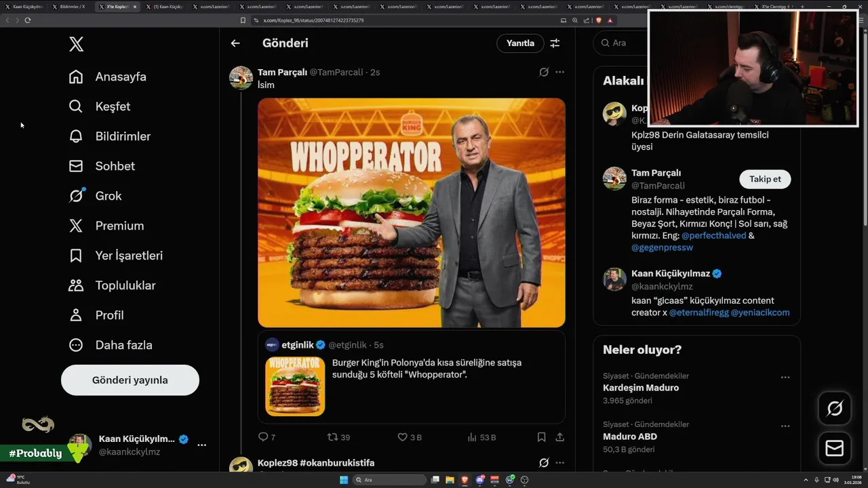Screen dimensions: 868x488
Task: Click the share icon on the post
Action: click(559, 437)
